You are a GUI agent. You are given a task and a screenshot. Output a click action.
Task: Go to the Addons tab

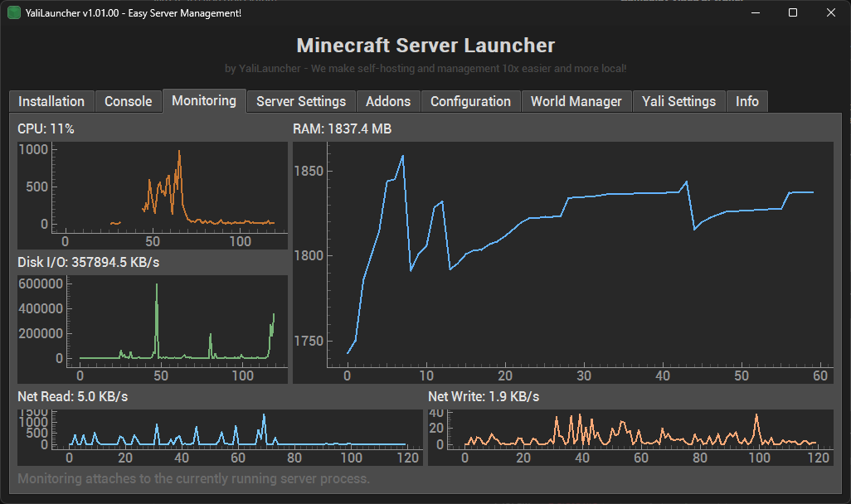(388, 101)
